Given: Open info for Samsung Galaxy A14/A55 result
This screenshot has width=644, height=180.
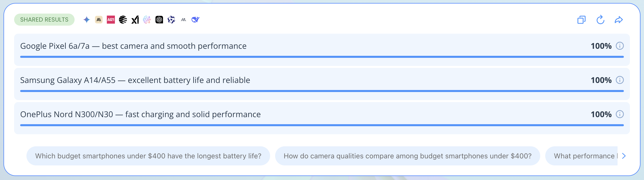Looking at the screenshot, I should pos(620,80).
